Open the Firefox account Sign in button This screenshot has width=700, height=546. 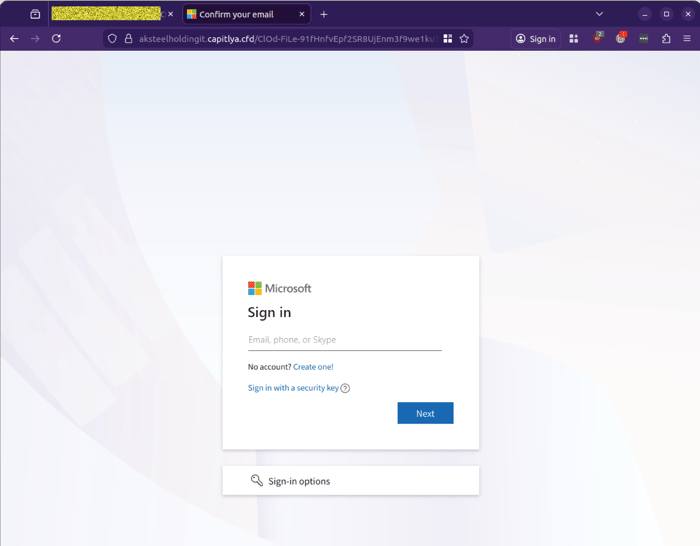tap(536, 39)
